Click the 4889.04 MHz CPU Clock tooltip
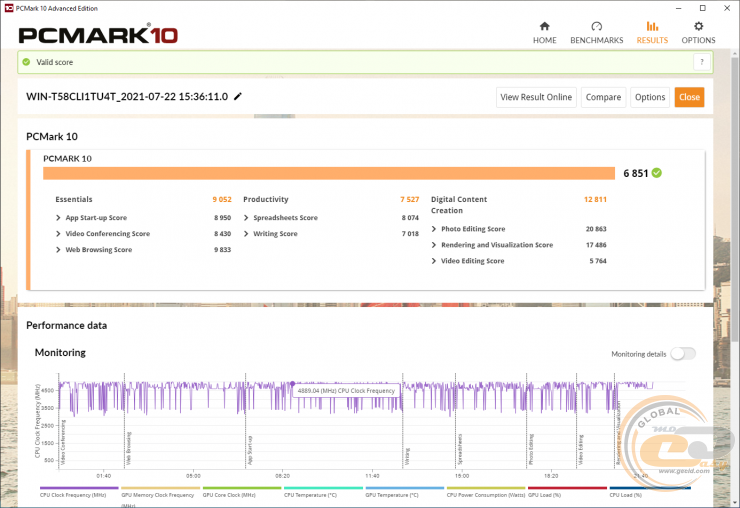The image size is (740, 508). (346, 390)
